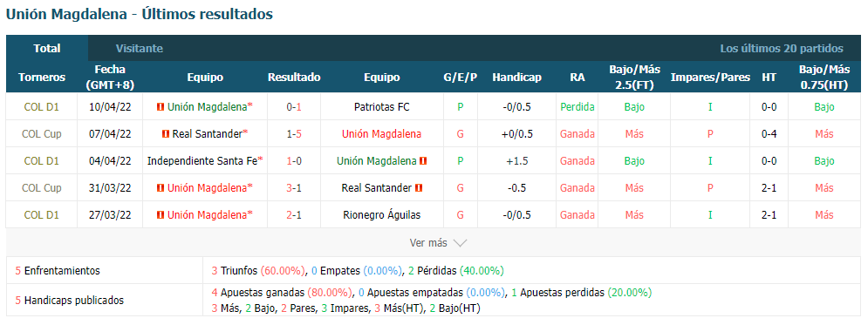
Task: Click COL D1 tournament on 10/04/22 row
Action: [x=42, y=106]
